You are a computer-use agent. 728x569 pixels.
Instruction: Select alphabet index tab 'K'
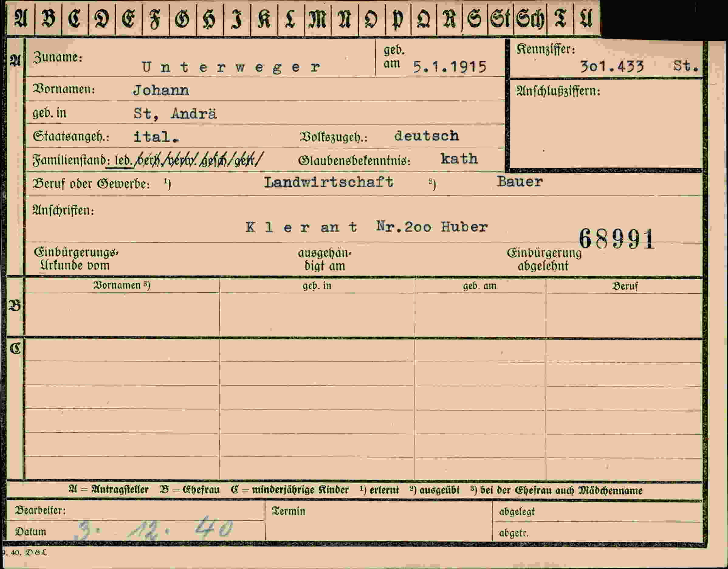pyautogui.click(x=264, y=18)
